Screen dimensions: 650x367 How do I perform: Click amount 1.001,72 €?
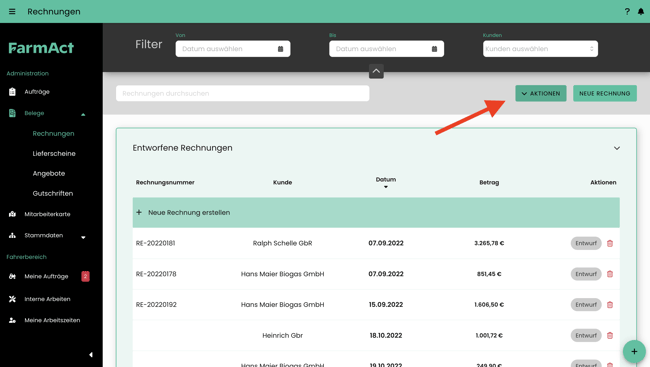[489, 335]
